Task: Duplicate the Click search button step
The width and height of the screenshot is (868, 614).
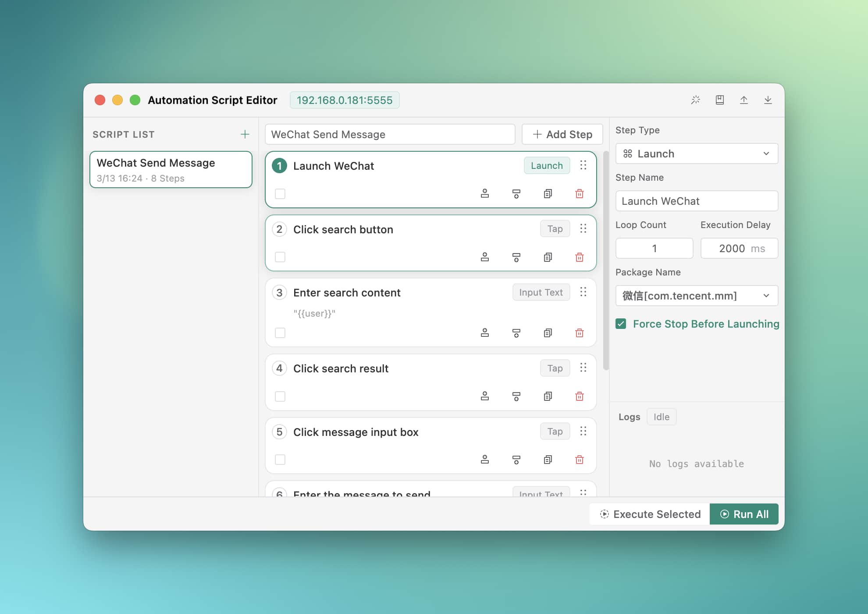Action: (548, 257)
